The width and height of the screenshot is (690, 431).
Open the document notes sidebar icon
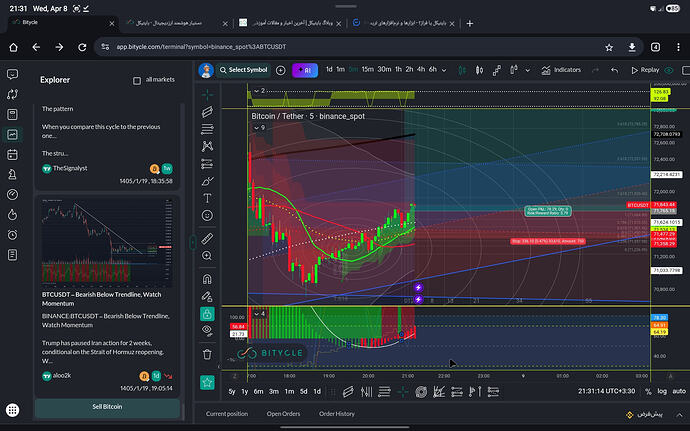click(12, 255)
